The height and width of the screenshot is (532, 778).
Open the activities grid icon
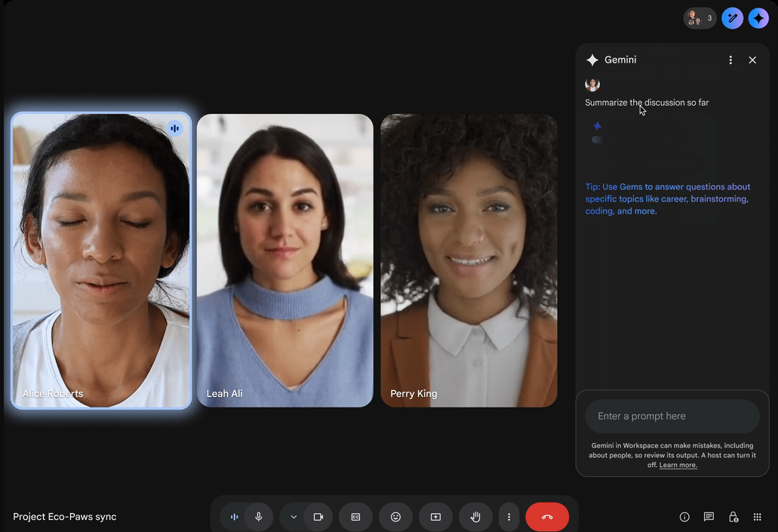click(x=757, y=517)
